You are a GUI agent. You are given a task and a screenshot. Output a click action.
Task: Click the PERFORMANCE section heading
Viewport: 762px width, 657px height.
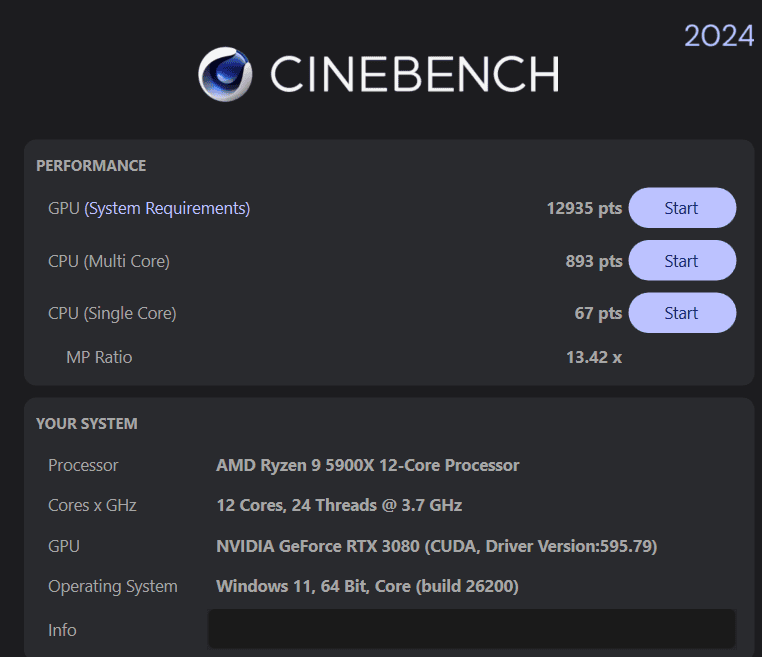point(91,166)
